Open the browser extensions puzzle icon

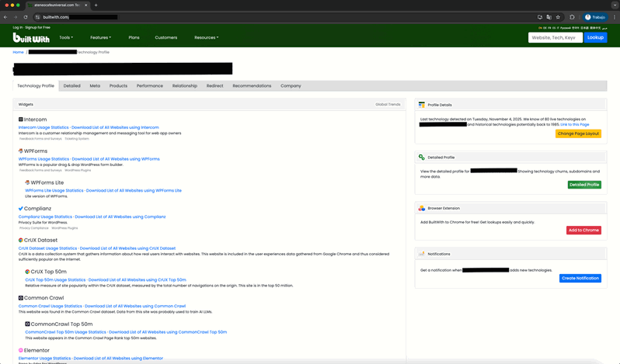(x=572, y=17)
